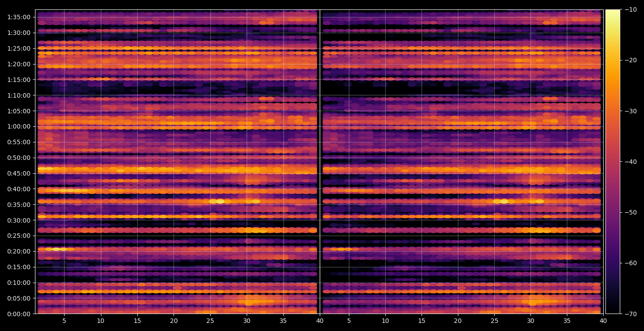Click the 0:50:00 y-axis tick label
This screenshot has width=644, height=331.
(19, 158)
